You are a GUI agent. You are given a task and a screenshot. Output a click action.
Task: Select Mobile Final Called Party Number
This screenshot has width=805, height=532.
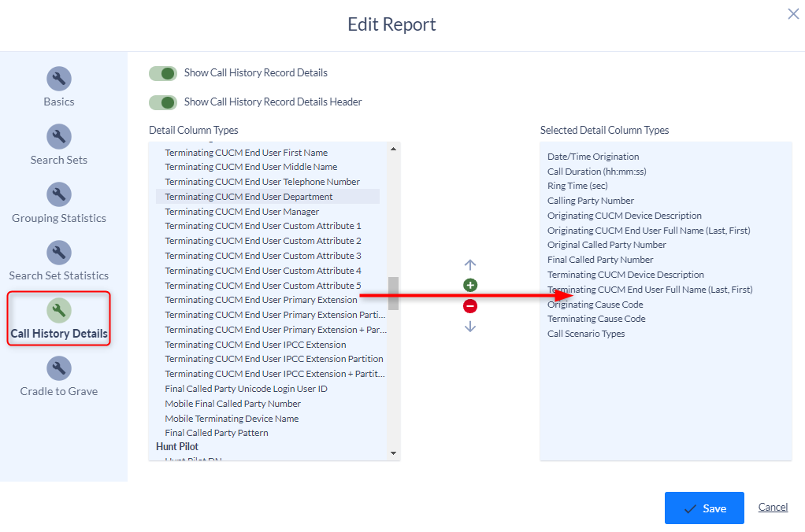[232, 403]
